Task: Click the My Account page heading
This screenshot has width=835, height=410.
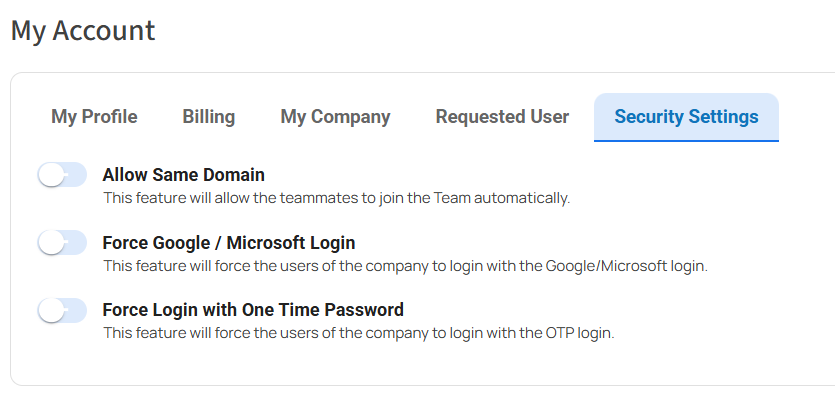Action: click(x=83, y=30)
